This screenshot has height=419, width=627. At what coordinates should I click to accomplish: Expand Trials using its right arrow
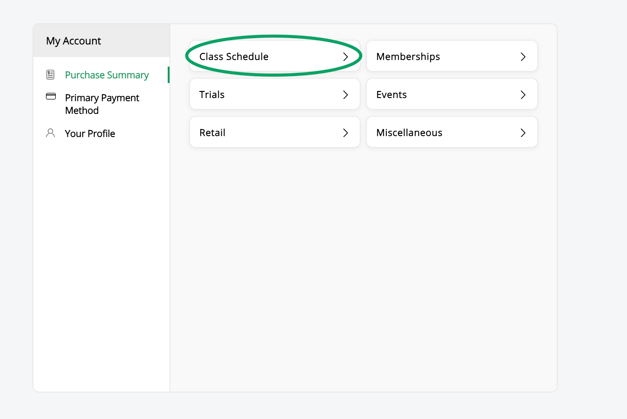pyautogui.click(x=346, y=95)
